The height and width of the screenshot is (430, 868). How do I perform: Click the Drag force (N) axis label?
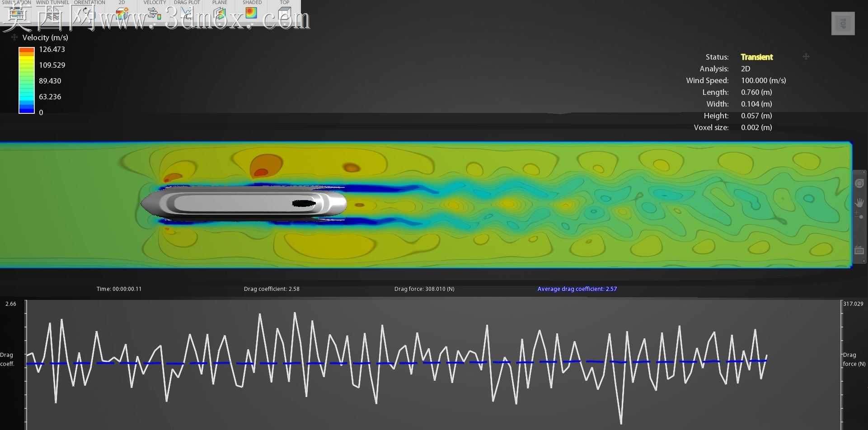point(854,359)
